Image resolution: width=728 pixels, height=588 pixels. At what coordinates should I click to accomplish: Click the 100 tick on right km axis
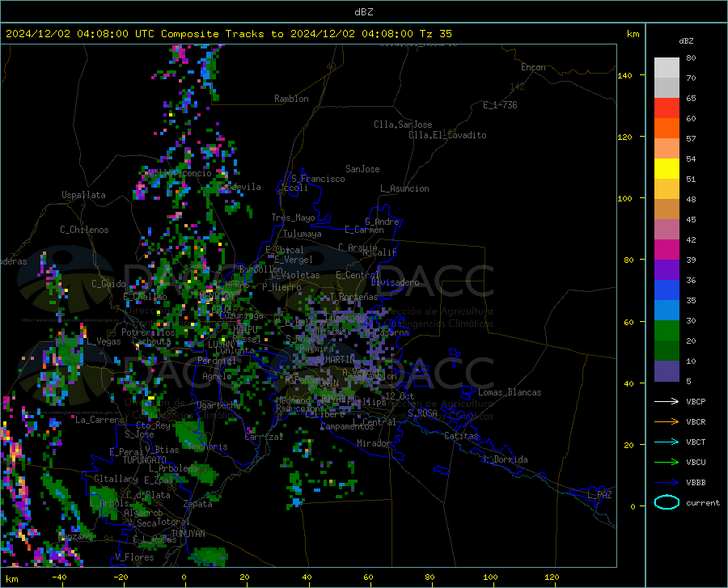625,198
